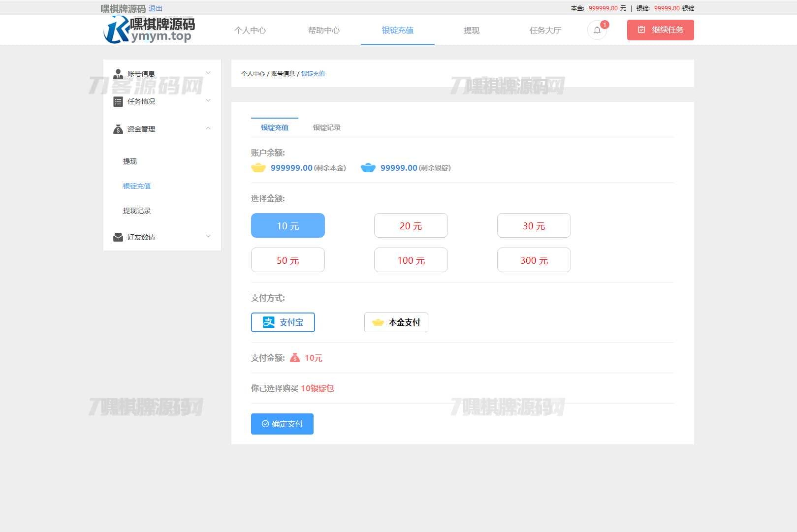The height and width of the screenshot is (532, 797).
Task: Expand the 好友邀请 sidebar chevron
Action: pos(208,236)
